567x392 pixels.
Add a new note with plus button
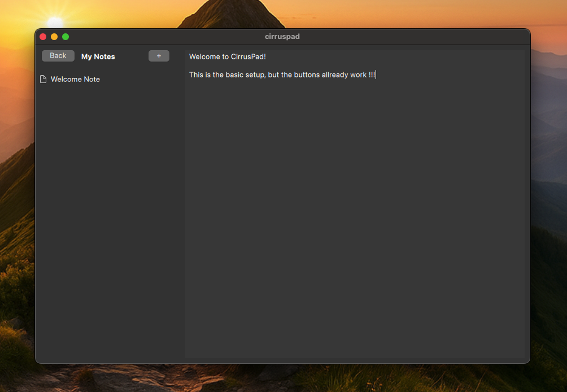click(x=159, y=56)
